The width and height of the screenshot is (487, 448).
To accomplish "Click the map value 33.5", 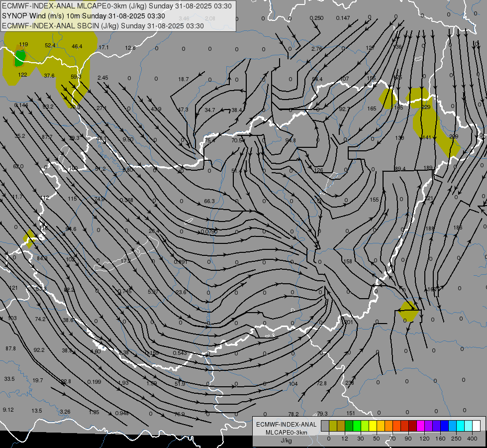I will tap(9, 379).
